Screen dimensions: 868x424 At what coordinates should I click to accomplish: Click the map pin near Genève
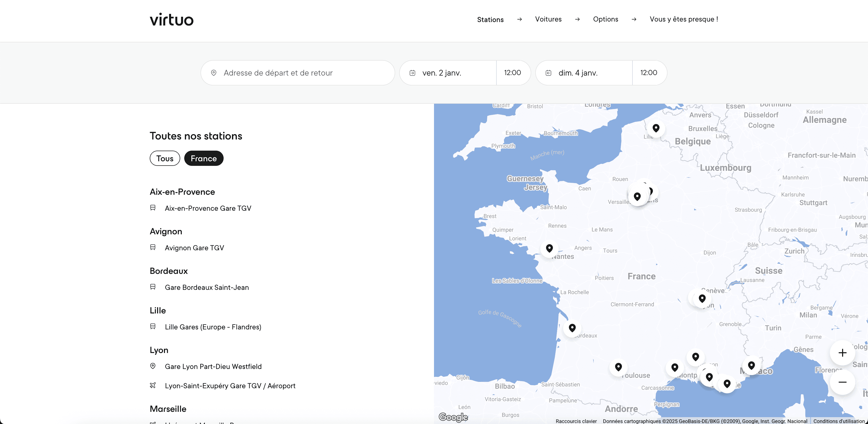click(x=702, y=298)
